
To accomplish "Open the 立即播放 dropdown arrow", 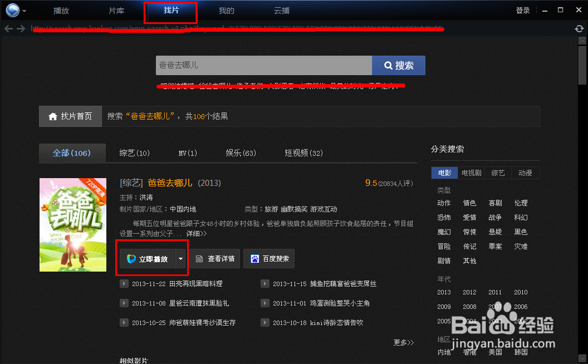I will [x=181, y=258].
